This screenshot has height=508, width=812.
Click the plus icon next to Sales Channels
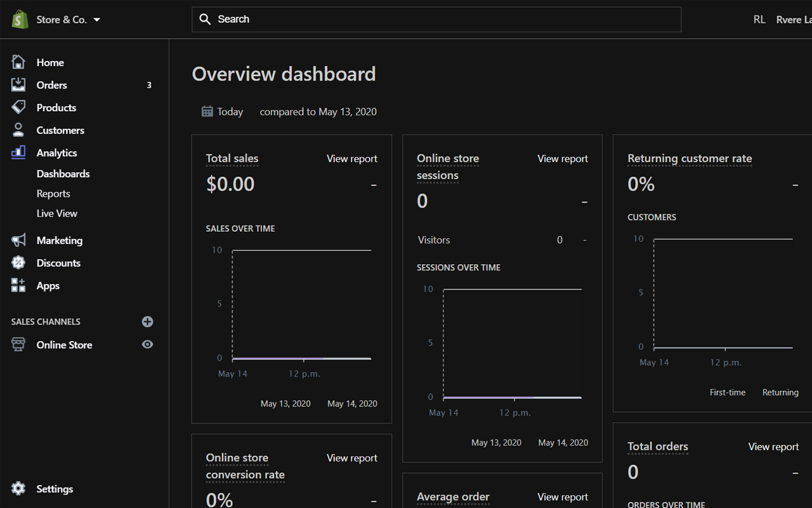(x=147, y=321)
